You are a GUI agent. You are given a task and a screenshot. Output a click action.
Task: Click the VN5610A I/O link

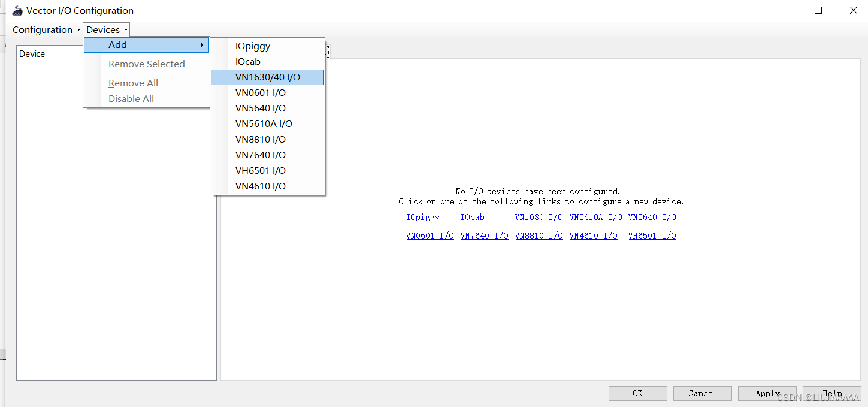click(x=596, y=218)
